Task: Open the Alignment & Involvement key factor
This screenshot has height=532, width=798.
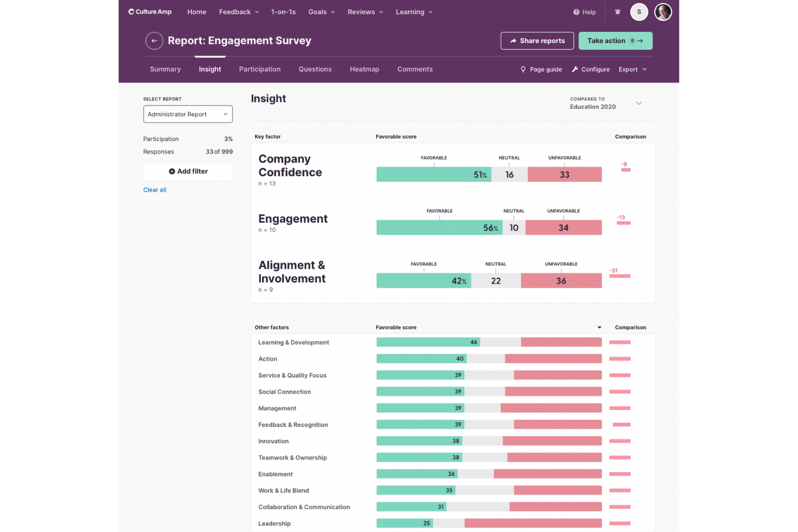Action: click(292, 272)
